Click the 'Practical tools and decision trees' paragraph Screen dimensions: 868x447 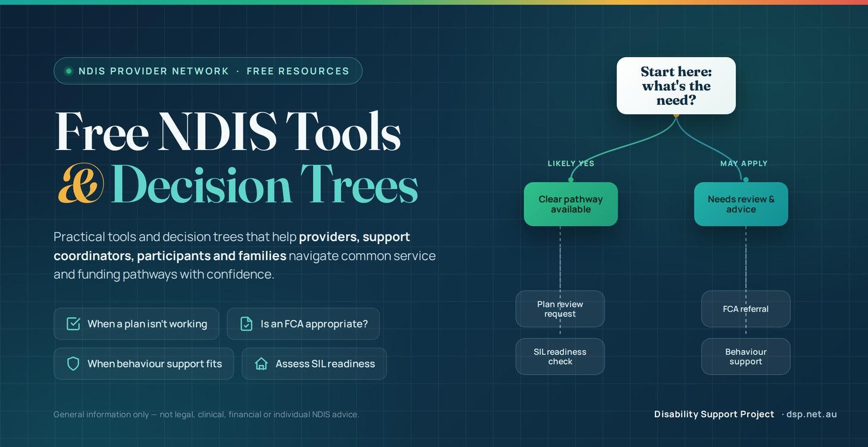coord(245,255)
